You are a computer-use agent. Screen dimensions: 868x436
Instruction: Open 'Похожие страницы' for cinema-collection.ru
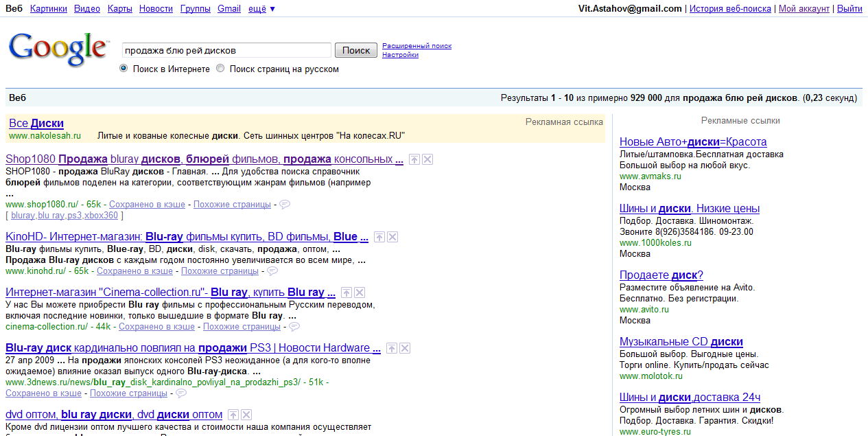pos(242,327)
